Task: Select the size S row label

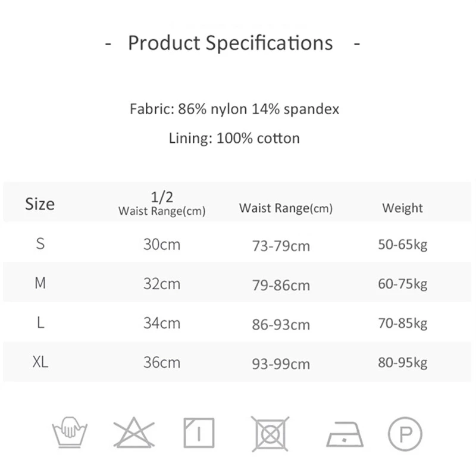Action: pyautogui.click(x=40, y=243)
